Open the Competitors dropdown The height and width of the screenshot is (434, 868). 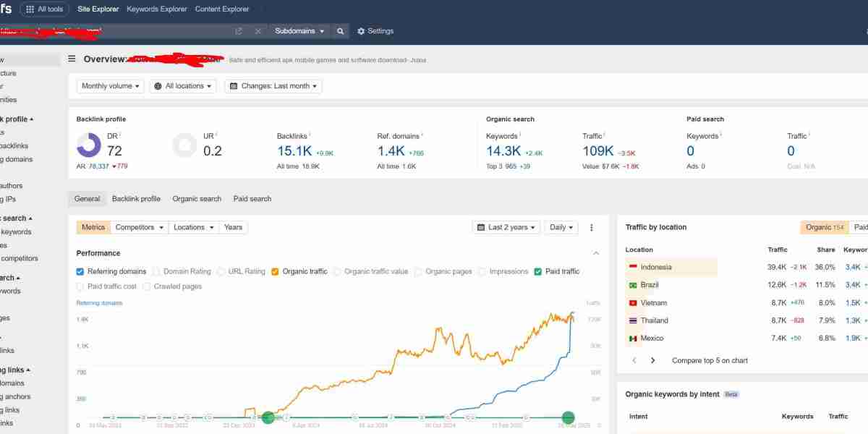140,227
